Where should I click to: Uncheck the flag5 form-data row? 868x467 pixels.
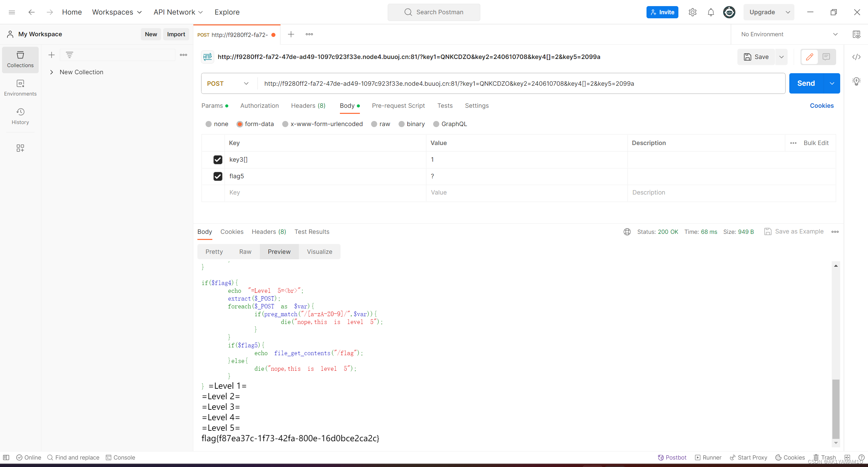218,176
